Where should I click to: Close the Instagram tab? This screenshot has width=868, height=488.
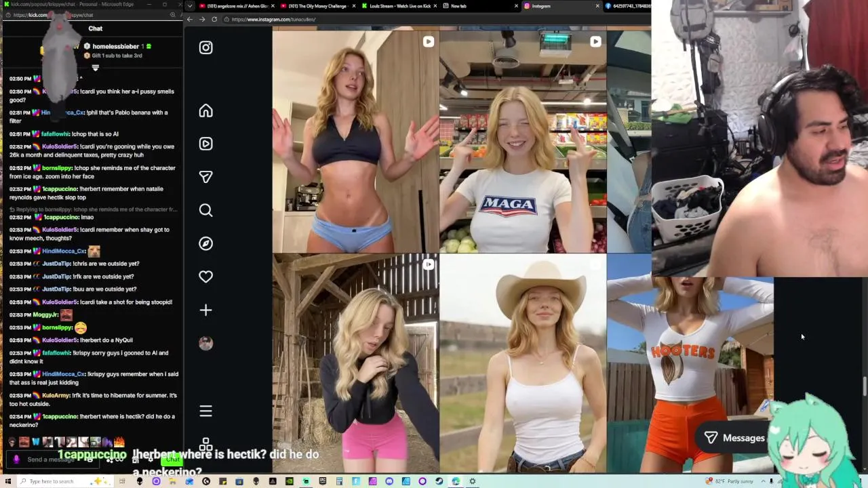(597, 6)
